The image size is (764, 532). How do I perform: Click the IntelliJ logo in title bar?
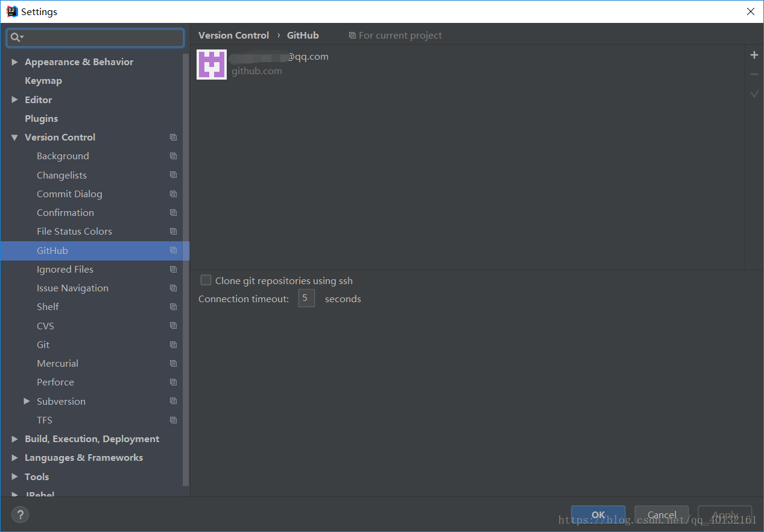click(11, 11)
